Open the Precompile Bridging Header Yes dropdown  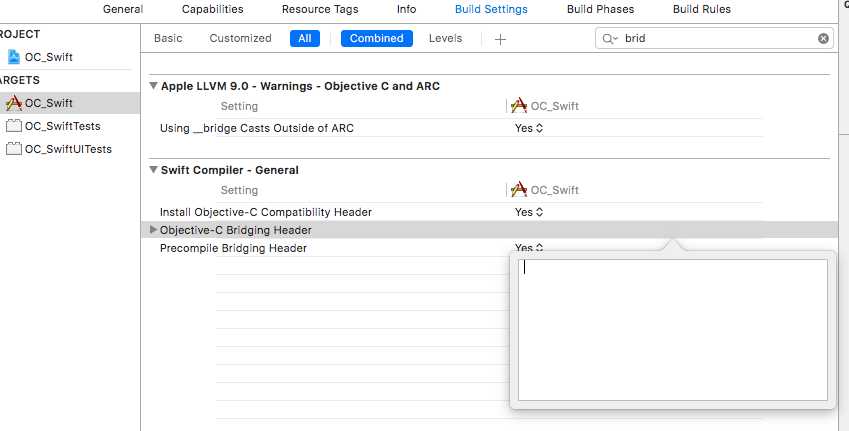(529, 247)
